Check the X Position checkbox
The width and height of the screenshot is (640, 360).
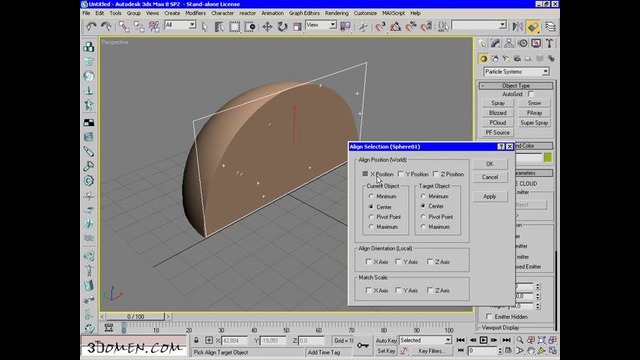365,174
